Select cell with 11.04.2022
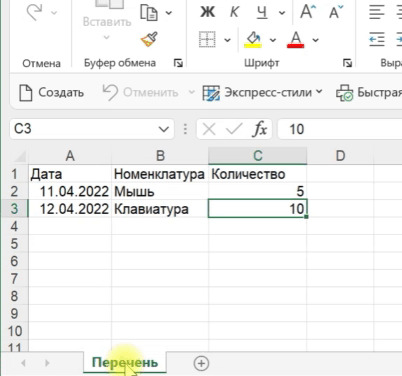 [70, 191]
